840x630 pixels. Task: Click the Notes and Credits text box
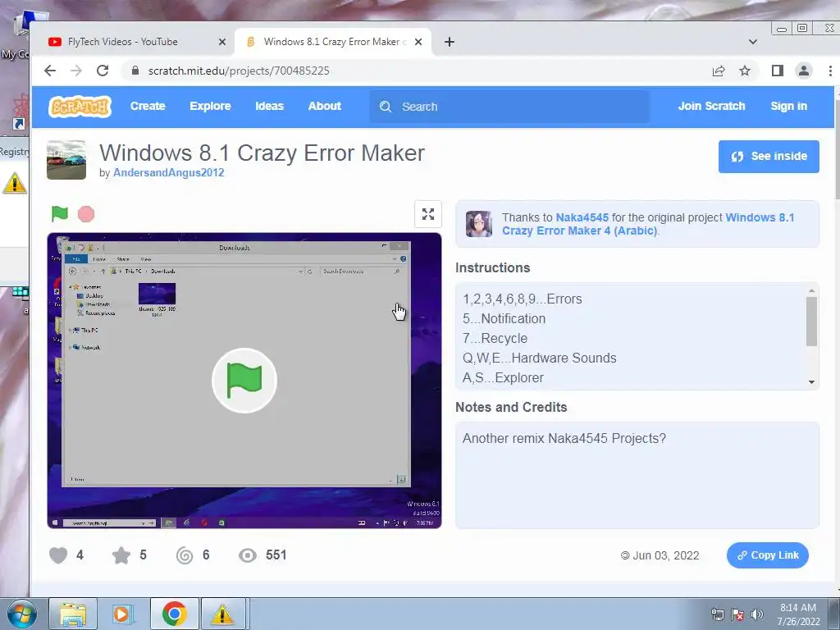(x=637, y=475)
